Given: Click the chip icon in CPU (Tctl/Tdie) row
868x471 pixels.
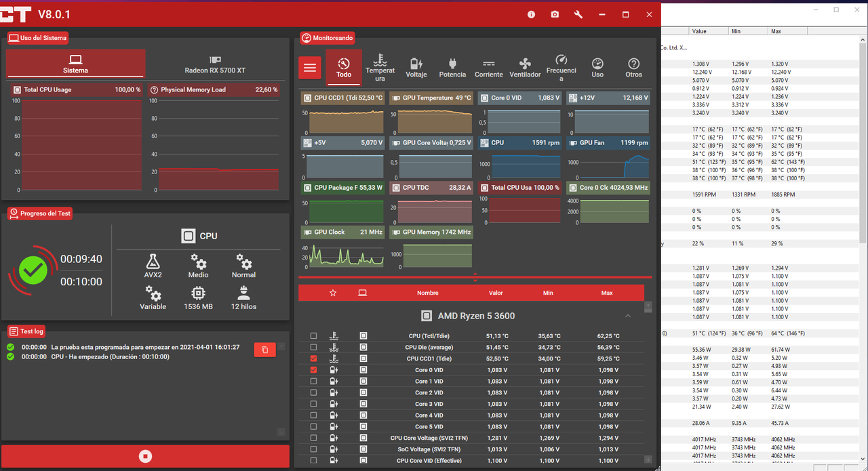Looking at the screenshot, I should (x=363, y=335).
